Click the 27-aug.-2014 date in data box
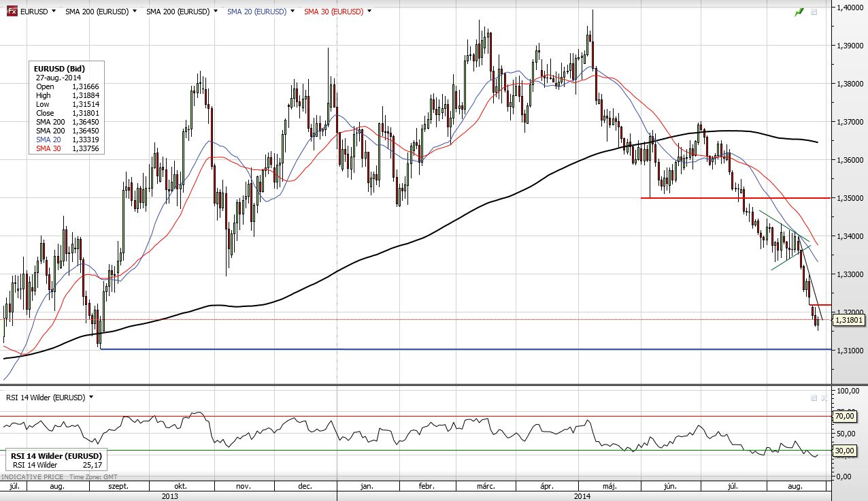This screenshot has height=501, width=868. (x=59, y=78)
